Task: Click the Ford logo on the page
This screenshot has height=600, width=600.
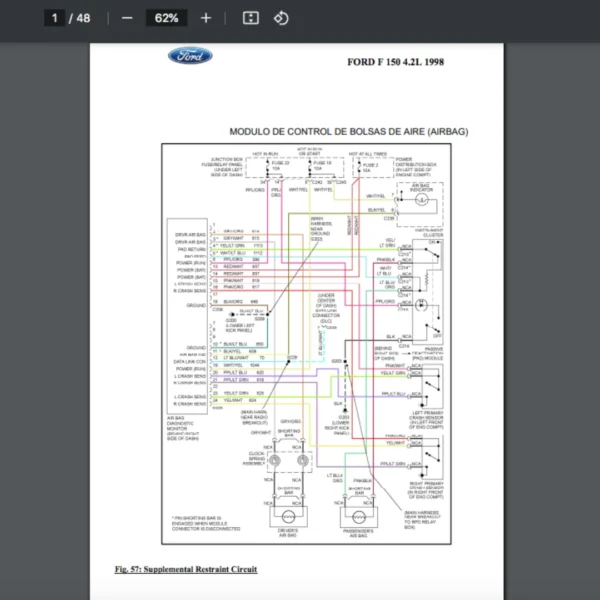Action: pyautogui.click(x=190, y=56)
